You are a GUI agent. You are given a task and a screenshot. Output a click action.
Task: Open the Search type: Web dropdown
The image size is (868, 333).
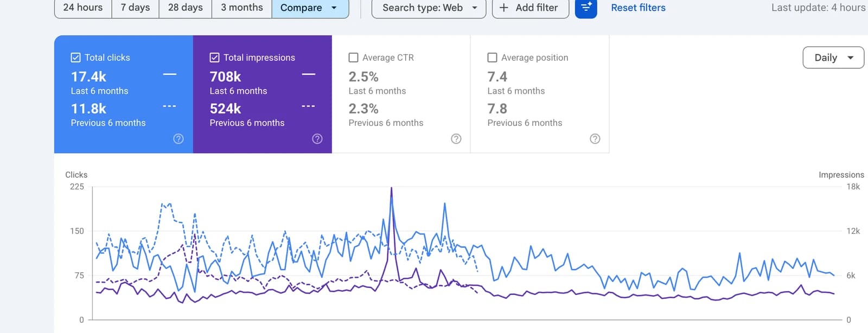click(x=429, y=8)
